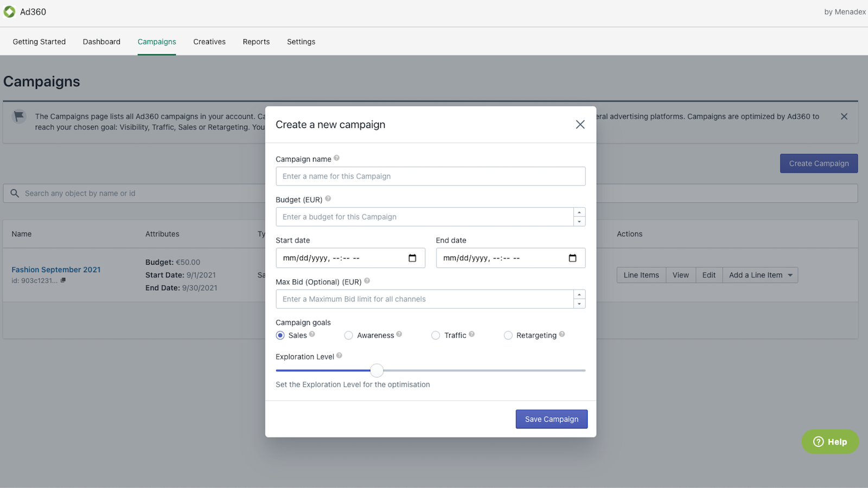This screenshot has width=868, height=488.
Task: Focus the Campaign name input field
Action: 430,176
